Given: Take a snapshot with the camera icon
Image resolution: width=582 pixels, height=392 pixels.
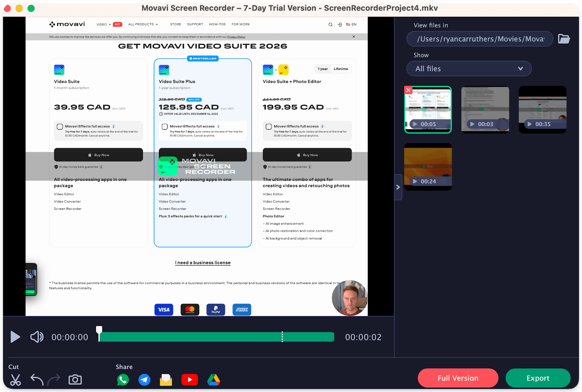Looking at the screenshot, I should click(75, 379).
